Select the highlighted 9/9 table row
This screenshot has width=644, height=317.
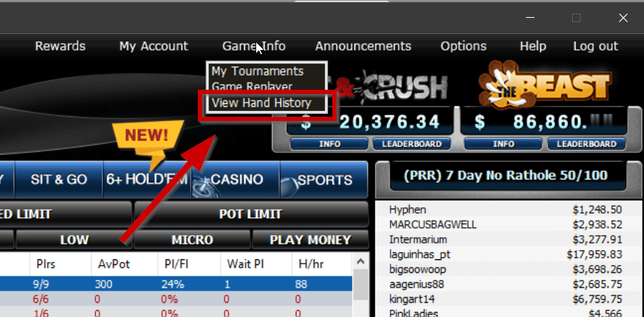[x=176, y=284]
